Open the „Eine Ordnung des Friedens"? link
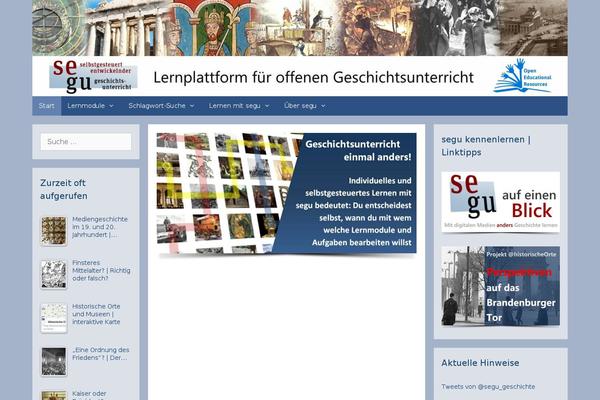This screenshot has height=400, width=600. coord(101,354)
